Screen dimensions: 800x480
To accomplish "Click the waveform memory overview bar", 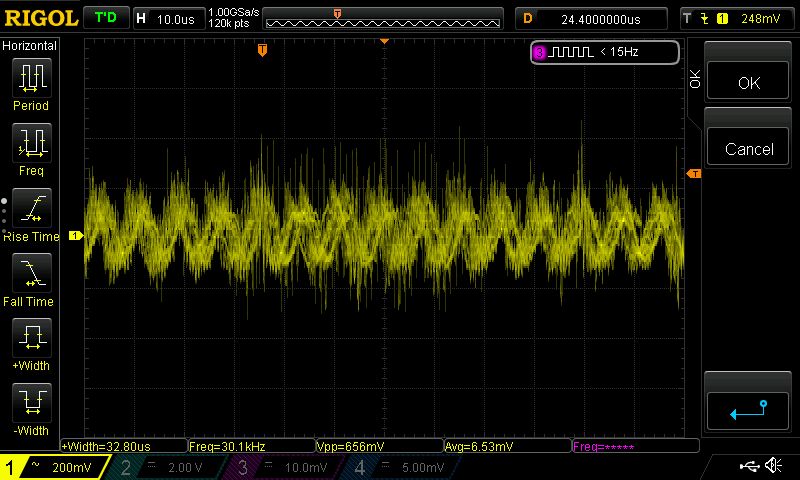I will click(x=383, y=20).
